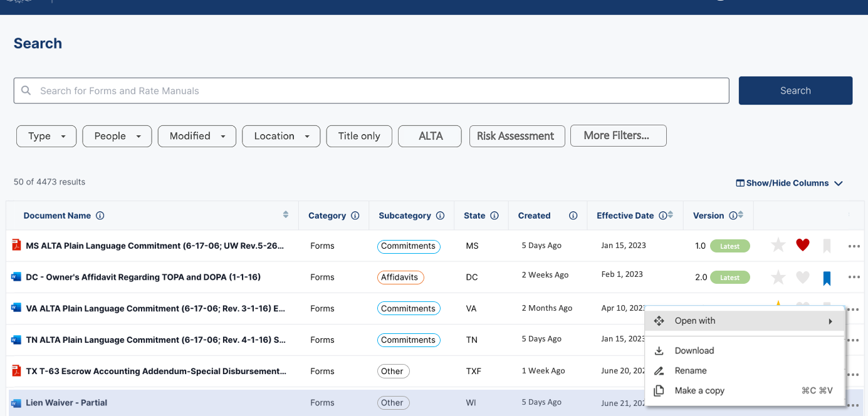This screenshot has height=416, width=868.
Task: Star the TN ALTA Plain Language Commitment row
Action: [x=778, y=340]
